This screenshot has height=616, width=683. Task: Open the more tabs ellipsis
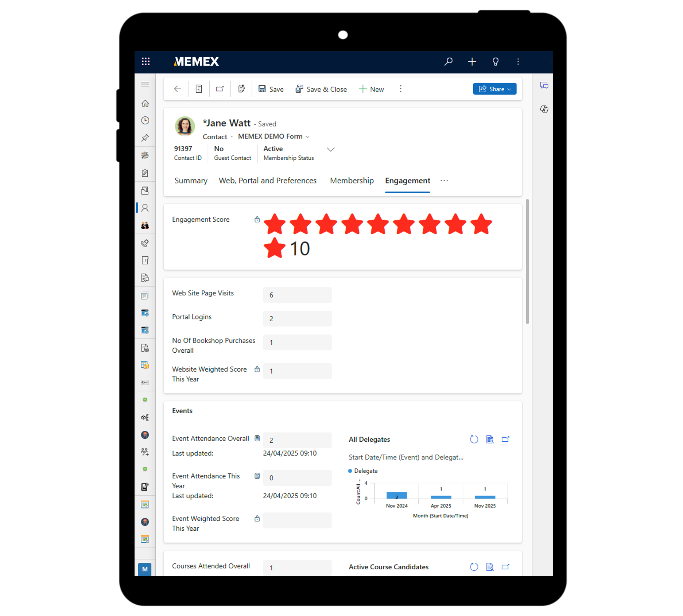[x=444, y=181]
